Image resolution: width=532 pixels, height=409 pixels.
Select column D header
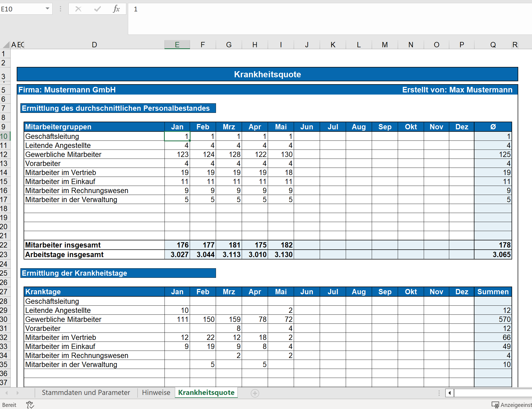[94, 45]
